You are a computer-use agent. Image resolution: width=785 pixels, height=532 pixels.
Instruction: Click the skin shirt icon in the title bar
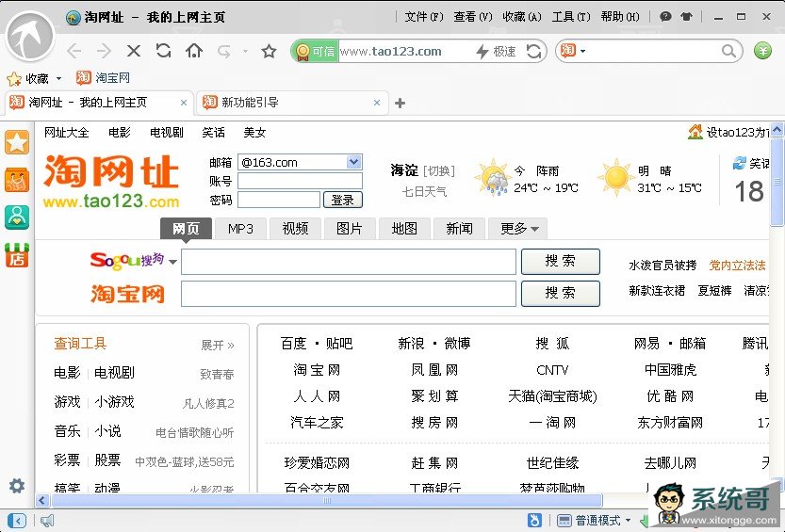point(686,17)
